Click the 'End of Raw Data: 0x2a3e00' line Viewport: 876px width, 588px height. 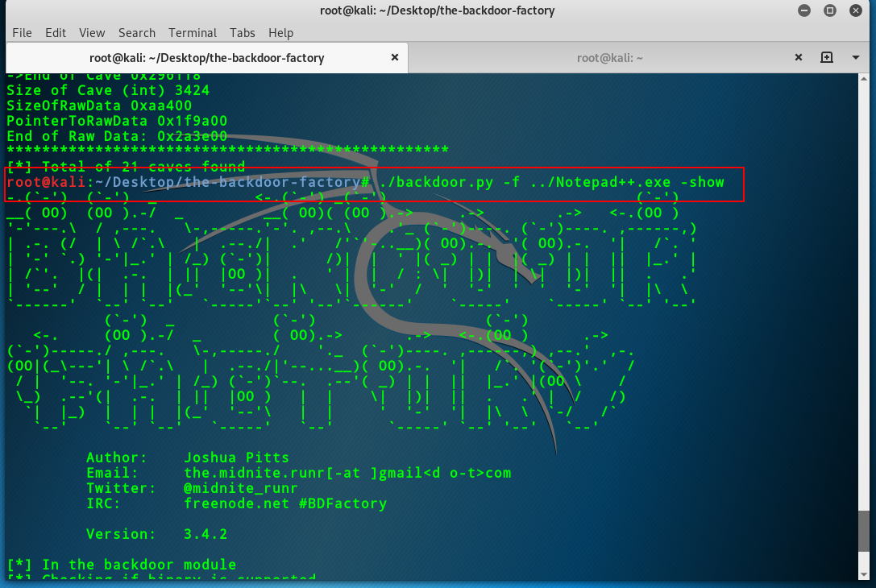point(117,136)
